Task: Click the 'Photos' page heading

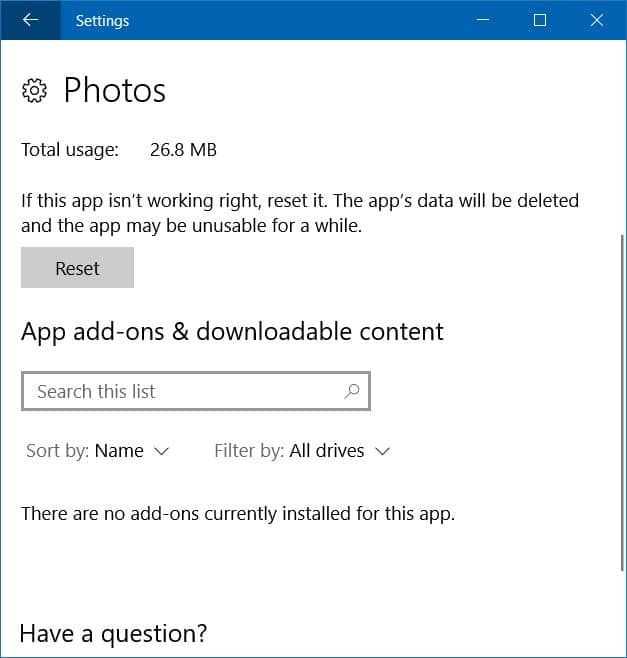Action: [115, 90]
